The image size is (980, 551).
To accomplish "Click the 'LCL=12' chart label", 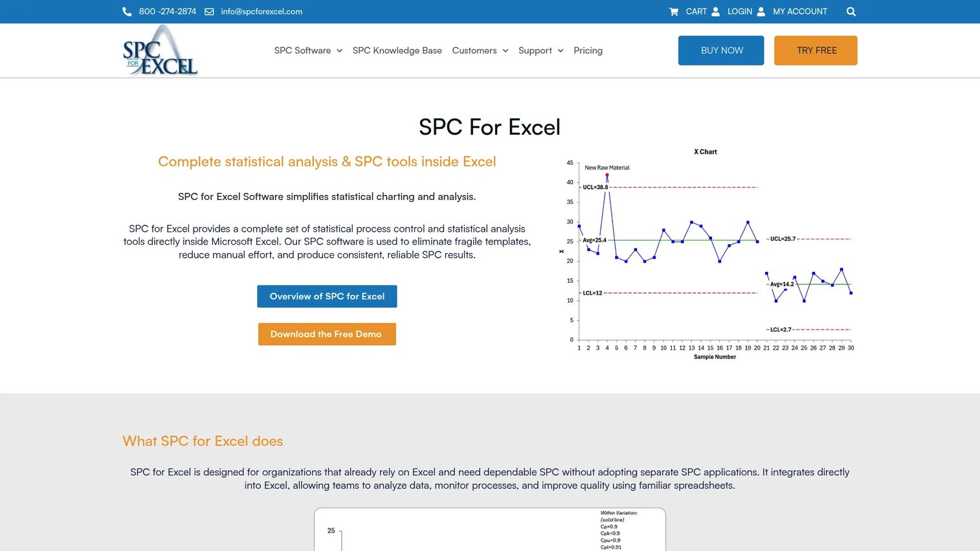I will pyautogui.click(x=592, y=293).
